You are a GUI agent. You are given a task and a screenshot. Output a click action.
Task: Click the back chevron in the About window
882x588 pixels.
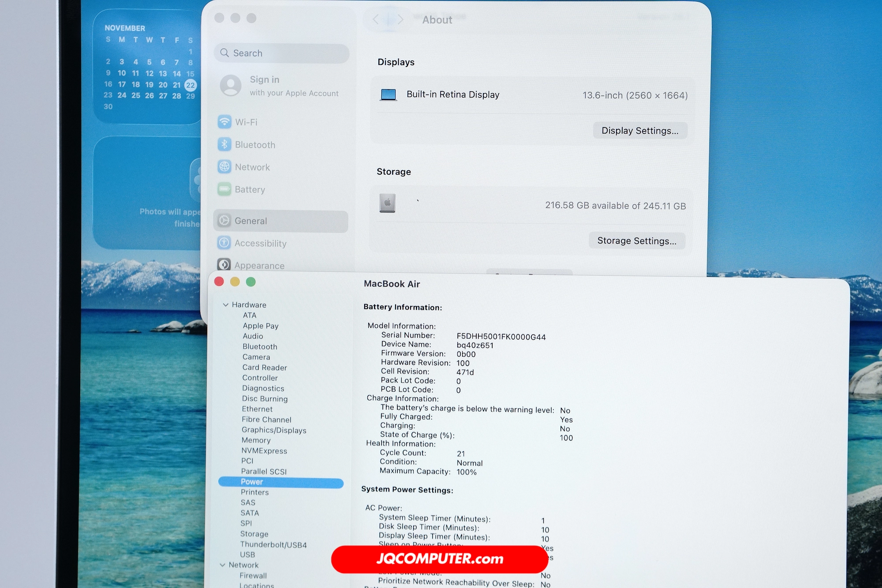(375, 19)
